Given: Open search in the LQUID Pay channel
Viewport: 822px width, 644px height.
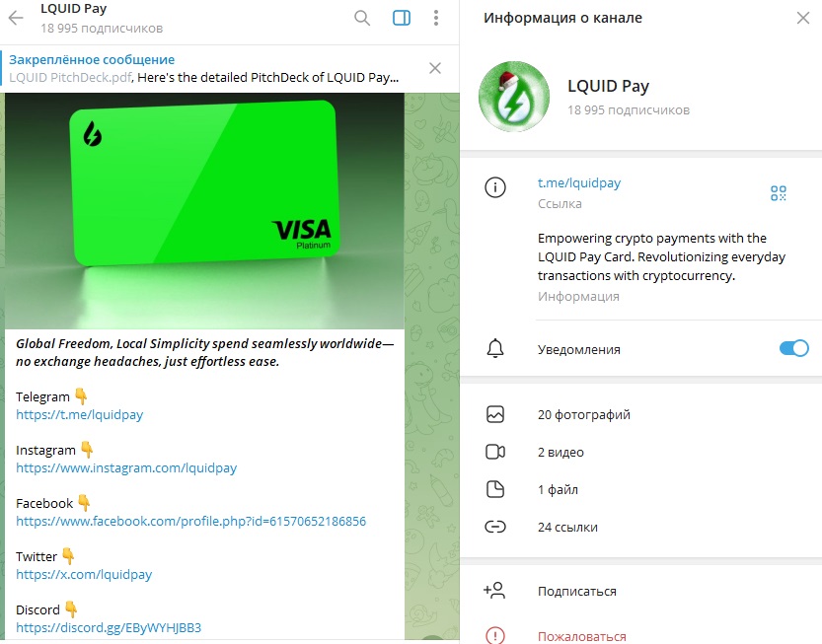Looking at the screenshot, I should coord(362,18).
